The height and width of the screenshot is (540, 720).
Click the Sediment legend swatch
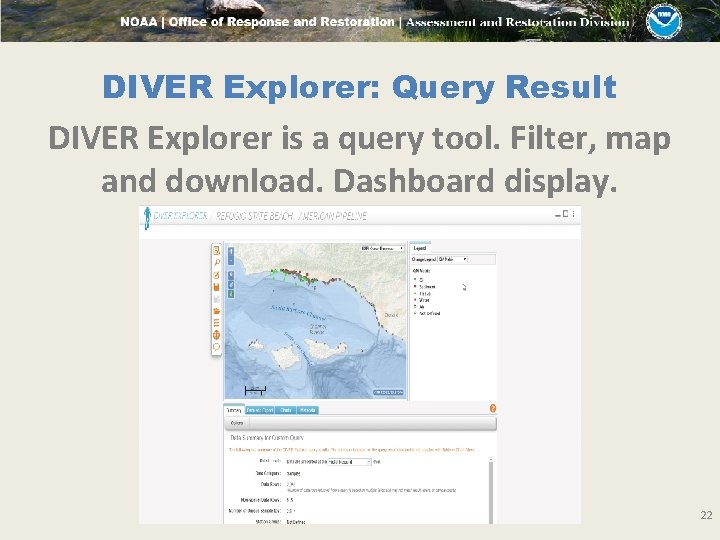[416, 287]
